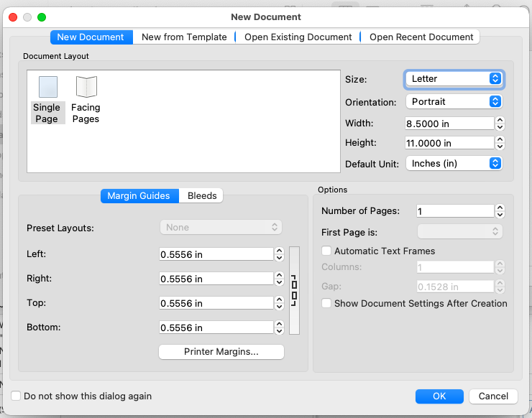Open the Orientation dropdown set to Portrait
The width and height of the screenshot is (532, 418).
click(454, 102)
